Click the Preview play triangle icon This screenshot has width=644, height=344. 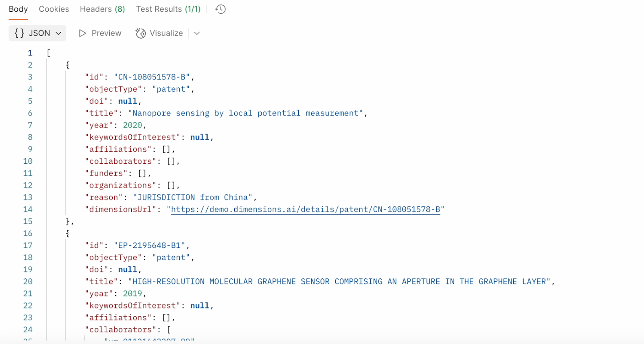pyautogui.click(x=83, y=33)
